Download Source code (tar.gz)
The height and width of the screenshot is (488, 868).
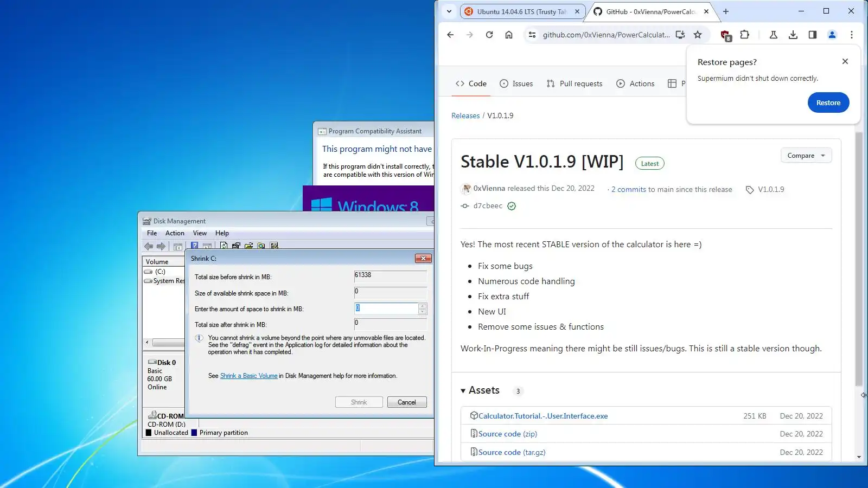click(x=512, y=452)
